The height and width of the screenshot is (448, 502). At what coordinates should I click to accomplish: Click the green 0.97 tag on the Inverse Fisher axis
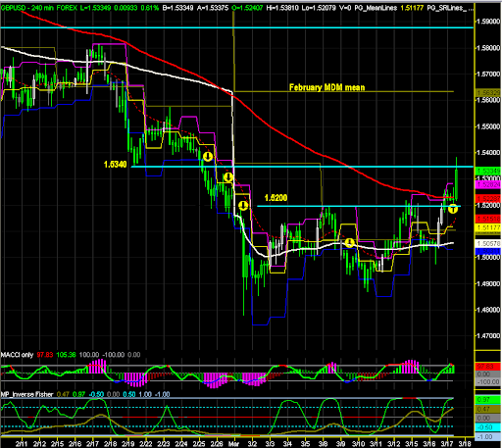(488, 400)
